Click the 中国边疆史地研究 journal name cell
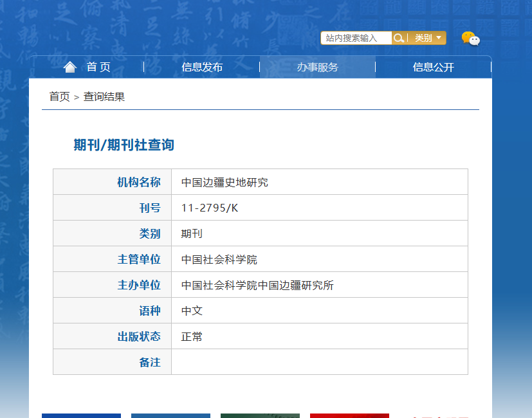532x418 pixels. [x=320, y=182]
